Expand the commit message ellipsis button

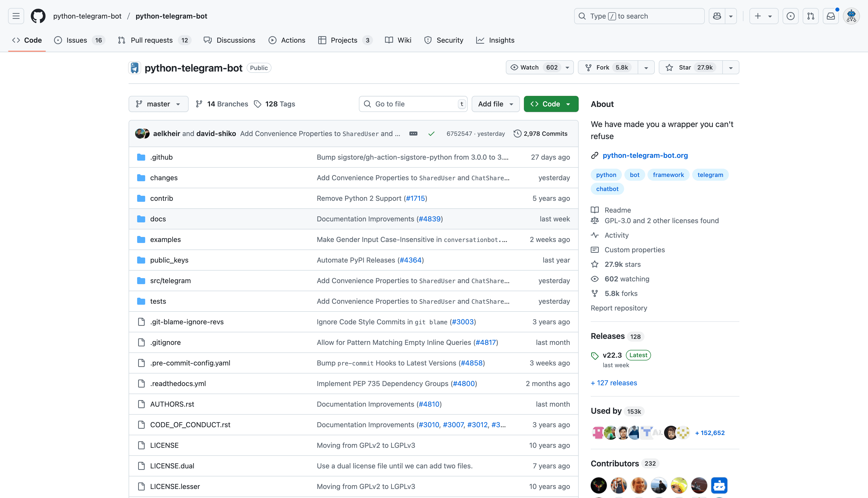click(413, 133)
